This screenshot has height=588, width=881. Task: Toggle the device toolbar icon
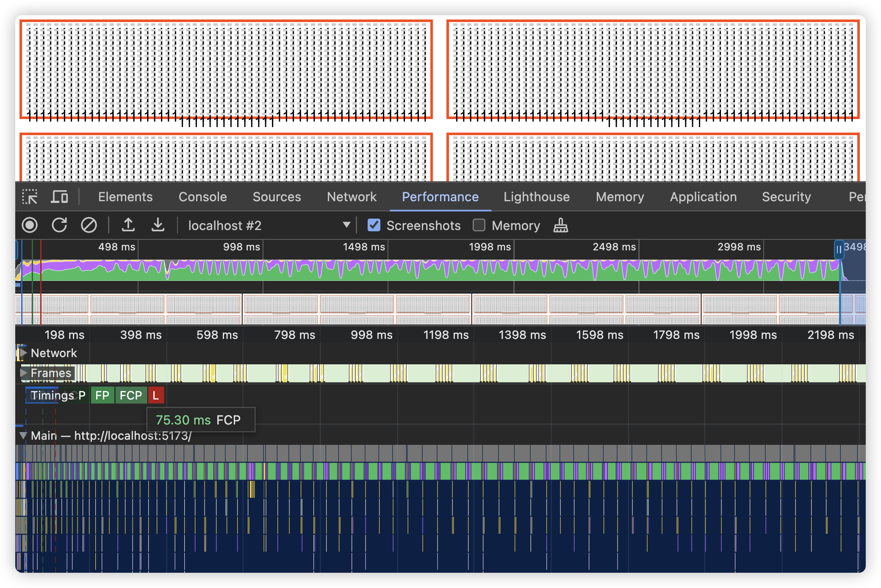click(x=59, y=197)
